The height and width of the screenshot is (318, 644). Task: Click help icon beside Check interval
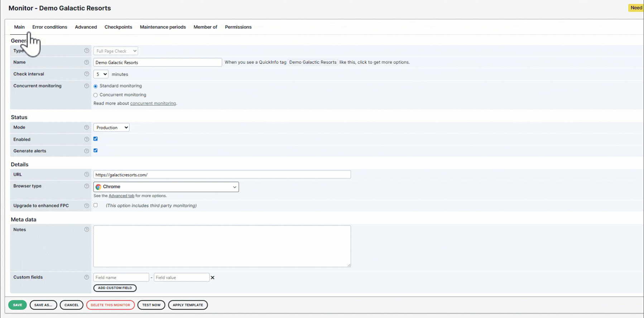[x=86, y=74]
